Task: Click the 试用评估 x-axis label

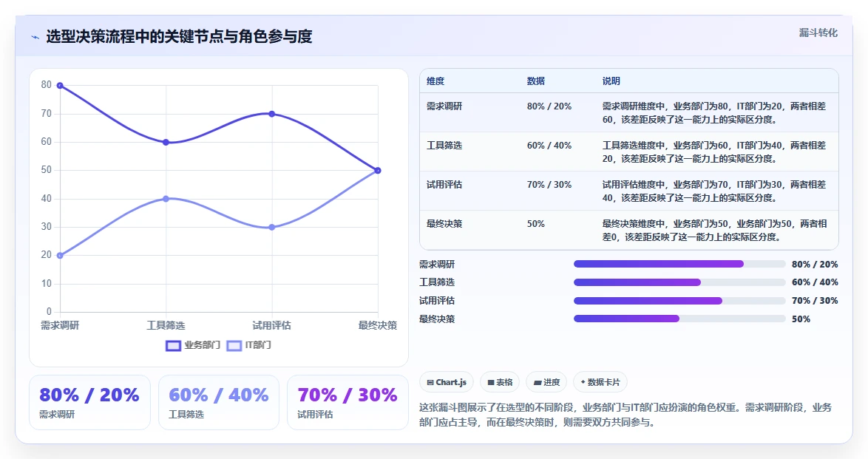Action: pyautogui.click(x=272, y=325)
